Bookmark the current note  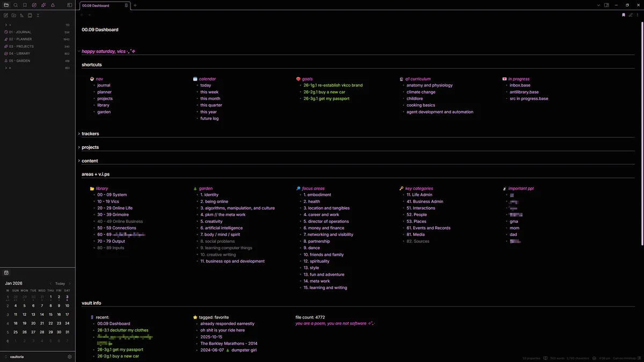coord(624,15)
